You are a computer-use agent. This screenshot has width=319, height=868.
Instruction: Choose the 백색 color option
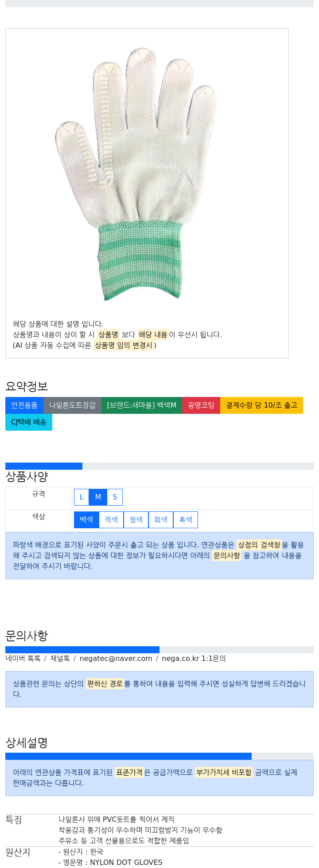click(x=86, y=520)
